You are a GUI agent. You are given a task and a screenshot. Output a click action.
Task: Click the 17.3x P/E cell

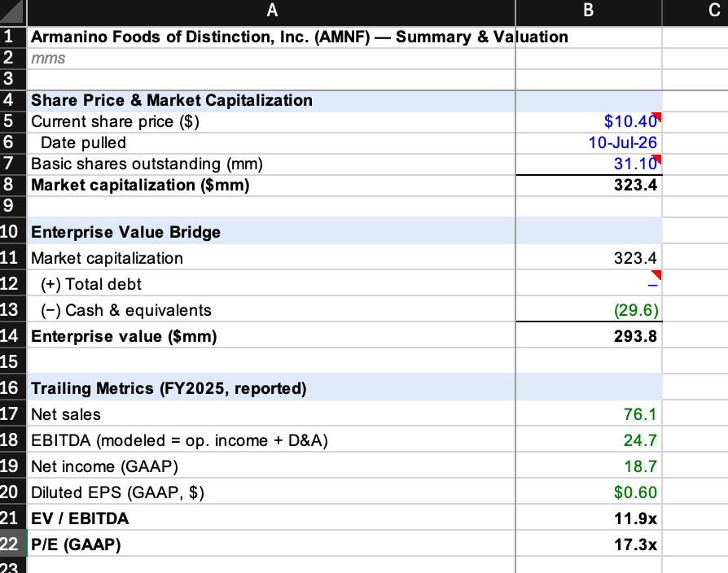589,544
